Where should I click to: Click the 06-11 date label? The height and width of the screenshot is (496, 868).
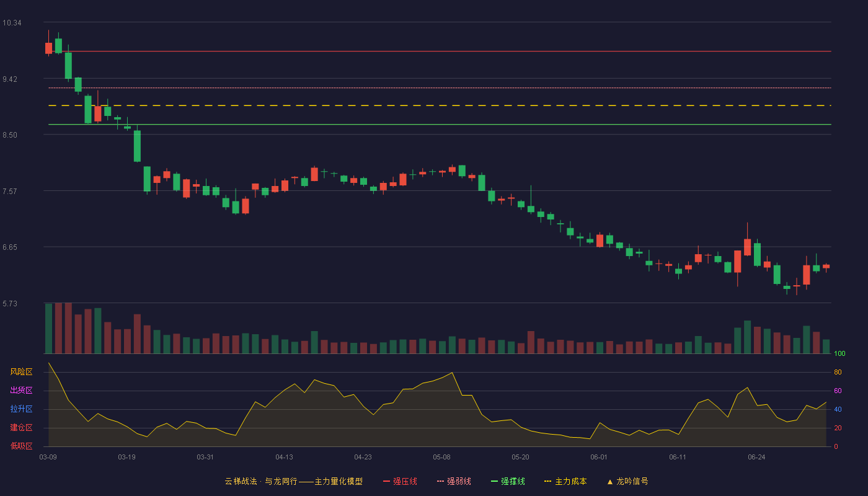[678, 457]
